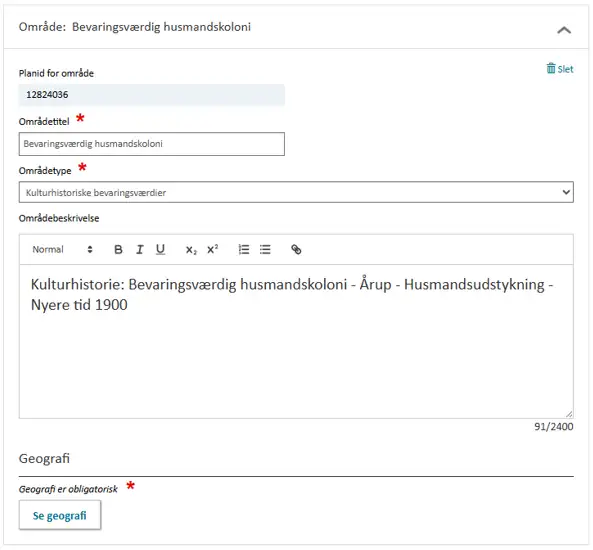Screen dimensions: 593x550
Task: Insert a bulleted list
Action: click(265, 250)
